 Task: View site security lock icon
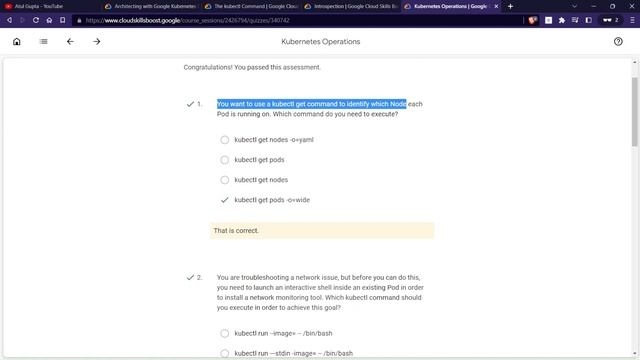[79, 20]
